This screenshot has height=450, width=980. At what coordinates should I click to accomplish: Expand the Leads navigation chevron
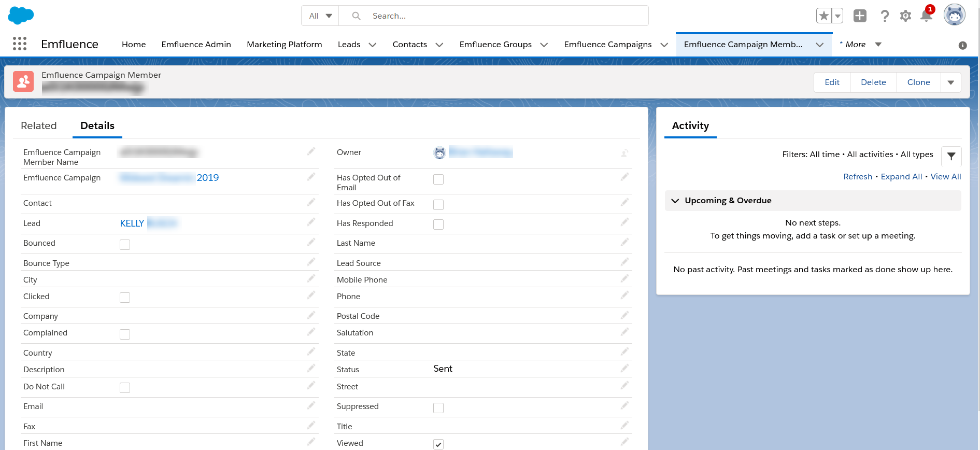pos(372,45)
